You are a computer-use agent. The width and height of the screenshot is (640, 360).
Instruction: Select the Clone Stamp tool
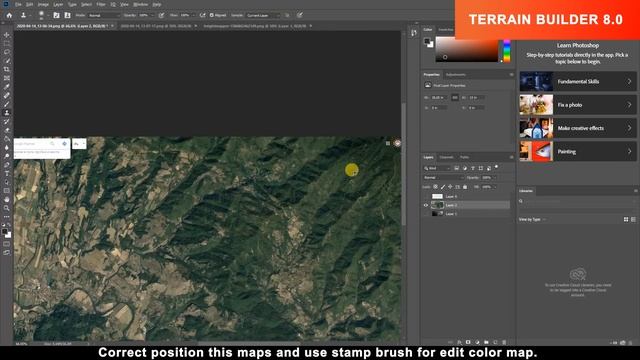click(x=7, y=113)
